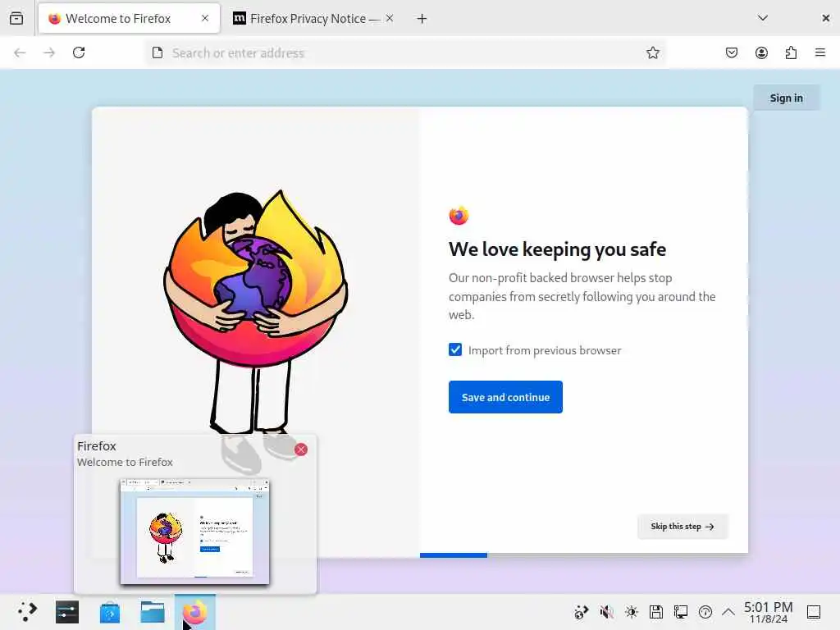This screenshot has width=840, height=630.
Task: Uncheck Import from previous browser
Action: click(454, 349)
